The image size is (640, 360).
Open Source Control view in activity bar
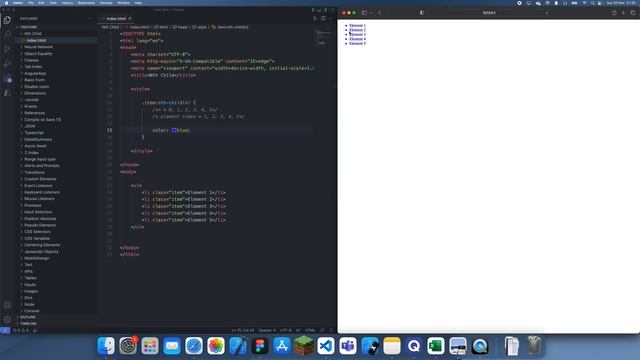(7, 49)
